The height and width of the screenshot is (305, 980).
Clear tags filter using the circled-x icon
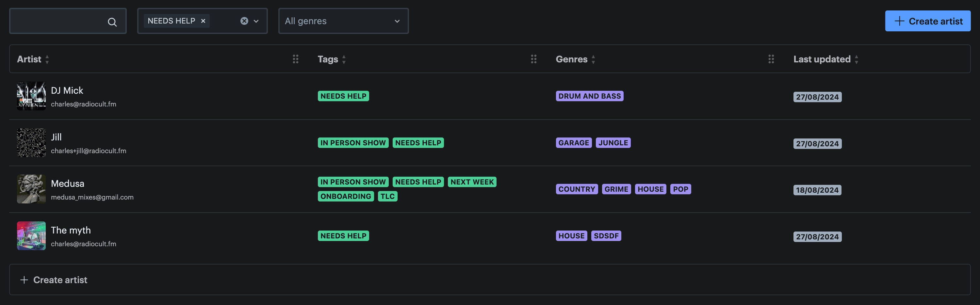point(244,21)
